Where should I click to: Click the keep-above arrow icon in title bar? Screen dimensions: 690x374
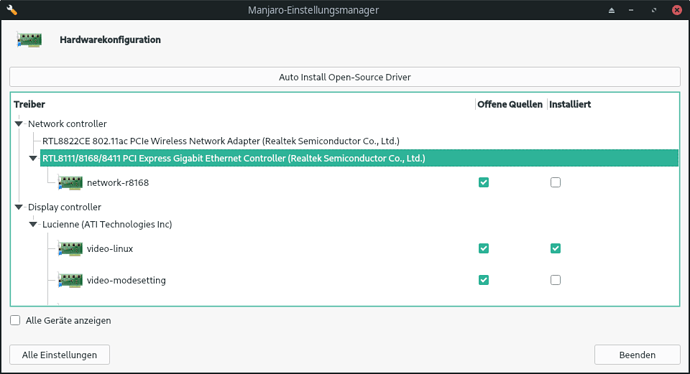pyautogui.click(x=612, y=10)
